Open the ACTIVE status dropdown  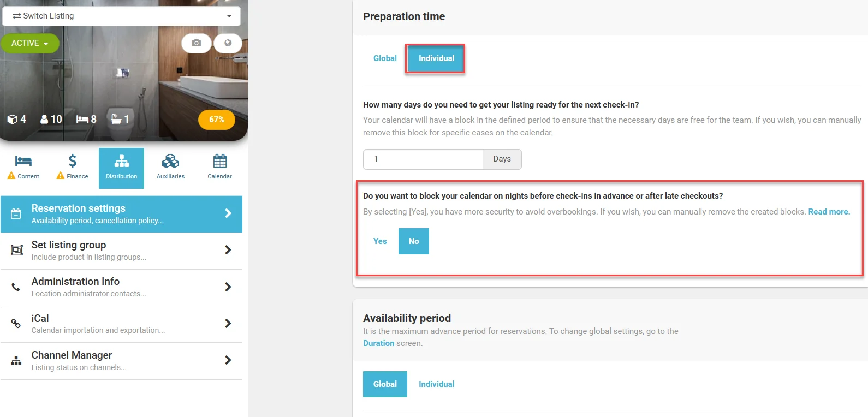coord(30,43)
